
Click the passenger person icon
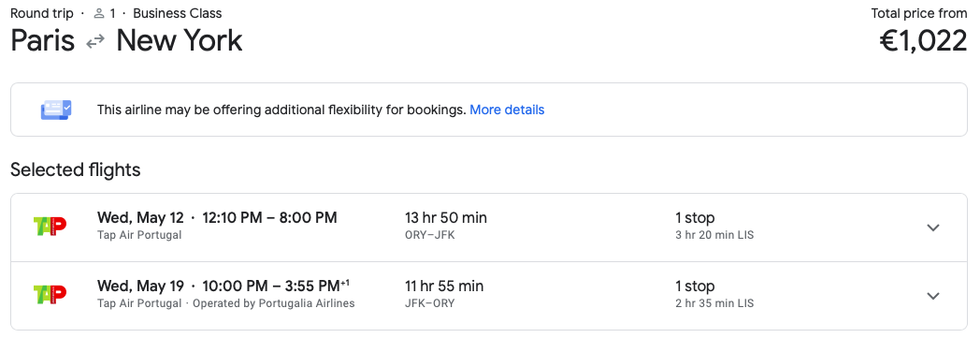pos(99,13)
